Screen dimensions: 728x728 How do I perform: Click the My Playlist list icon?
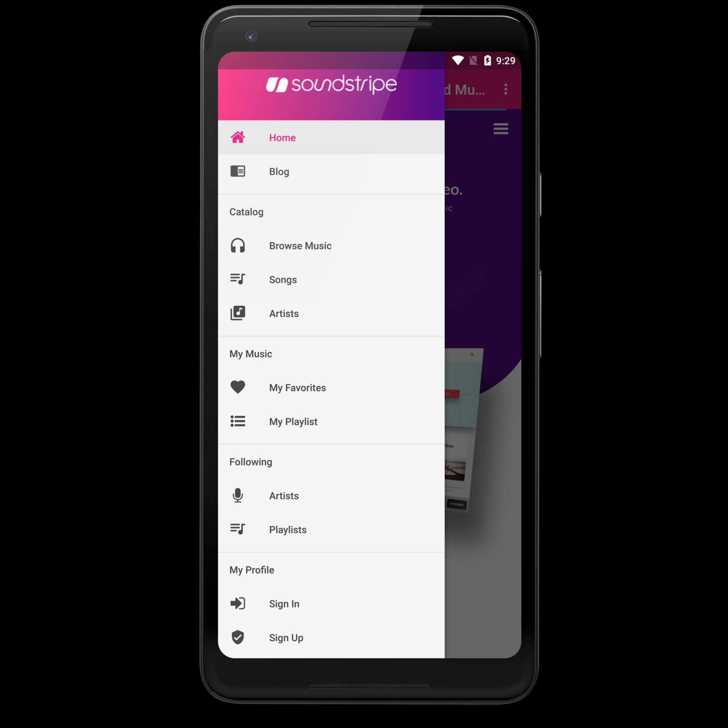tap(238, 422)
